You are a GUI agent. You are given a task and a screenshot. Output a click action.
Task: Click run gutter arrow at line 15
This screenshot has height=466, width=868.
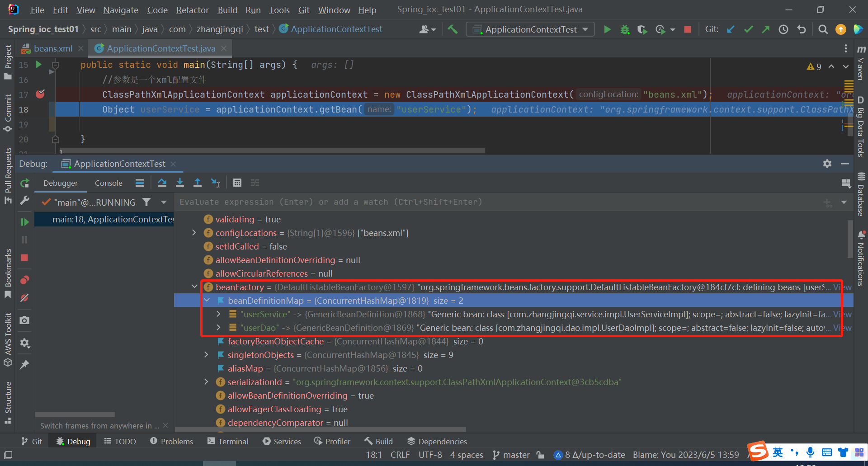pos(39,65)
